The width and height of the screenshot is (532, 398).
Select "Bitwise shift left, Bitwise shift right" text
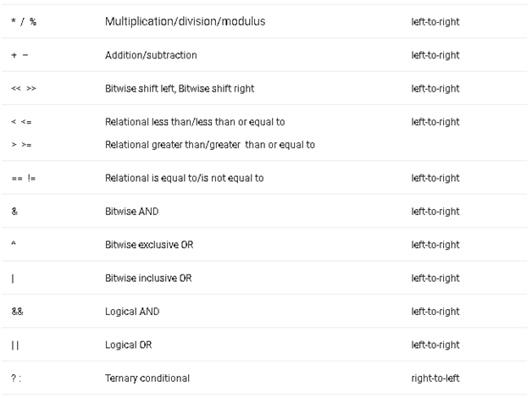point(180,88)
